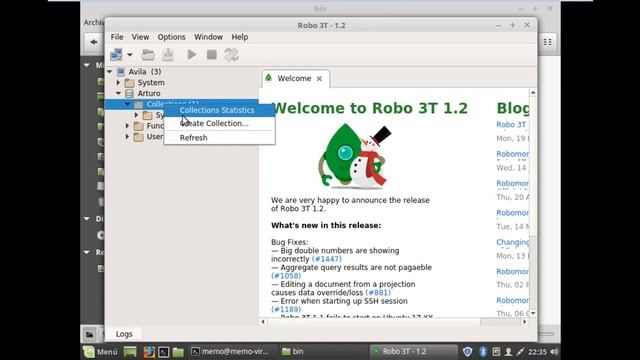Click the Welcome tab leaf icon
Viewport: 640px width, 360px height.
(269, 78)
